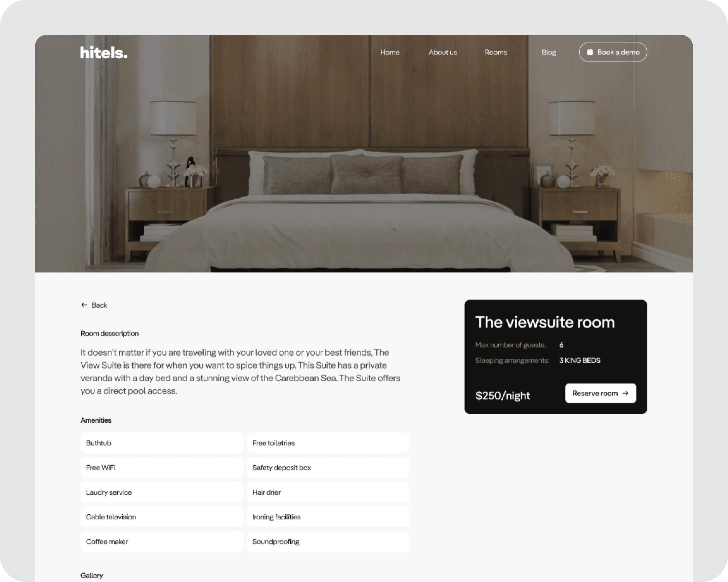The width and height of the screenshot is (728, 582).
Task: Click the calendar icon in Book a demo
Action: 590,52
